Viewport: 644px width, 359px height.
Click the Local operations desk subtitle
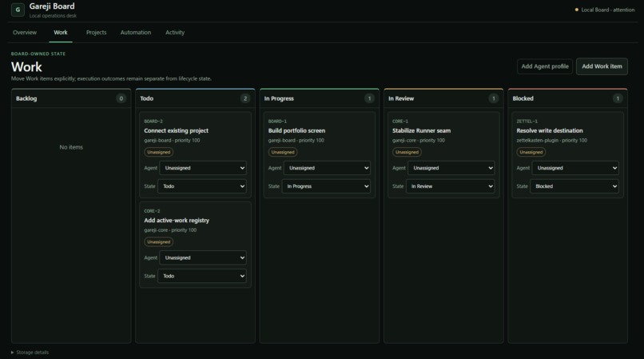pos(53,16)
